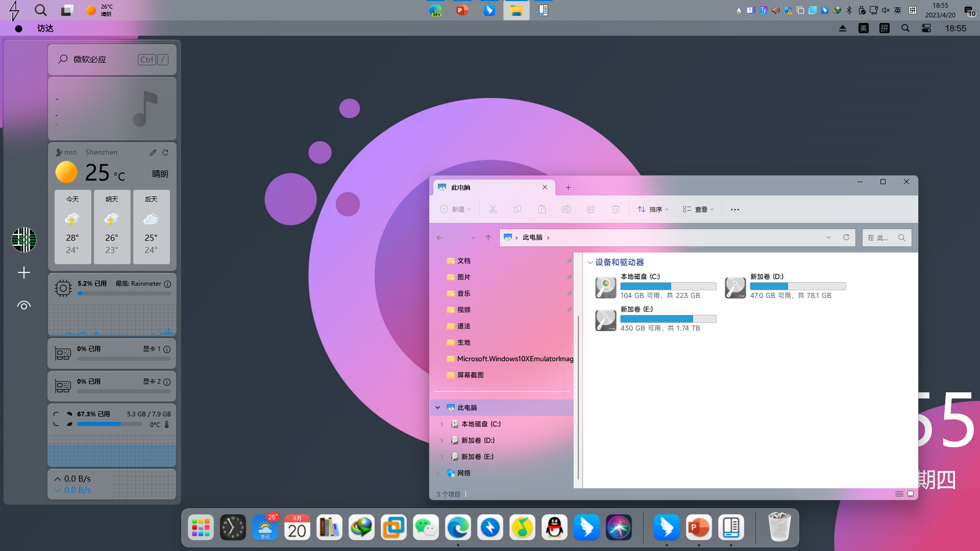Open the 访达 menu in top bar

click(x=45, y=29)
